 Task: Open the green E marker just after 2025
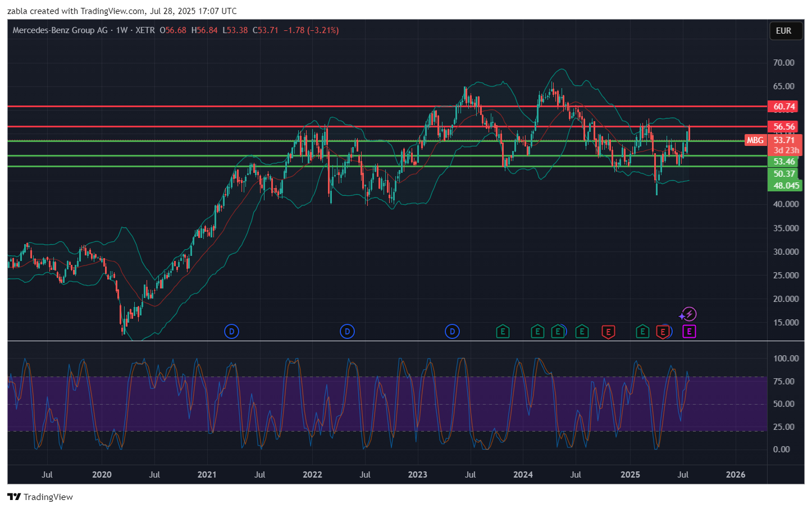642,332
